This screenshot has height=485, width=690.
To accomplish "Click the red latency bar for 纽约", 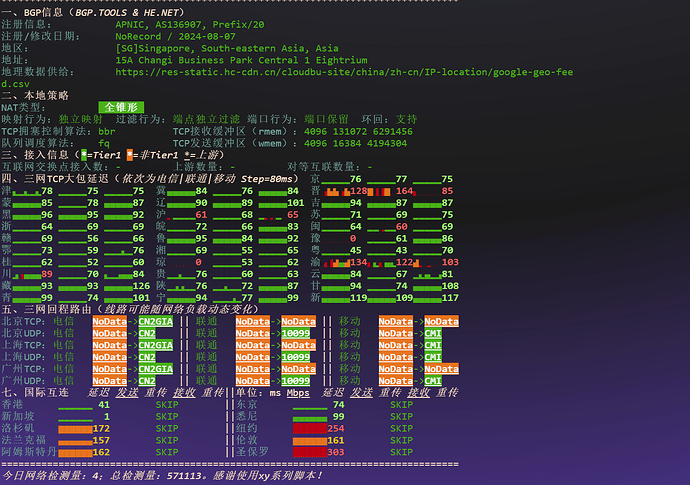I will point(310,429).
